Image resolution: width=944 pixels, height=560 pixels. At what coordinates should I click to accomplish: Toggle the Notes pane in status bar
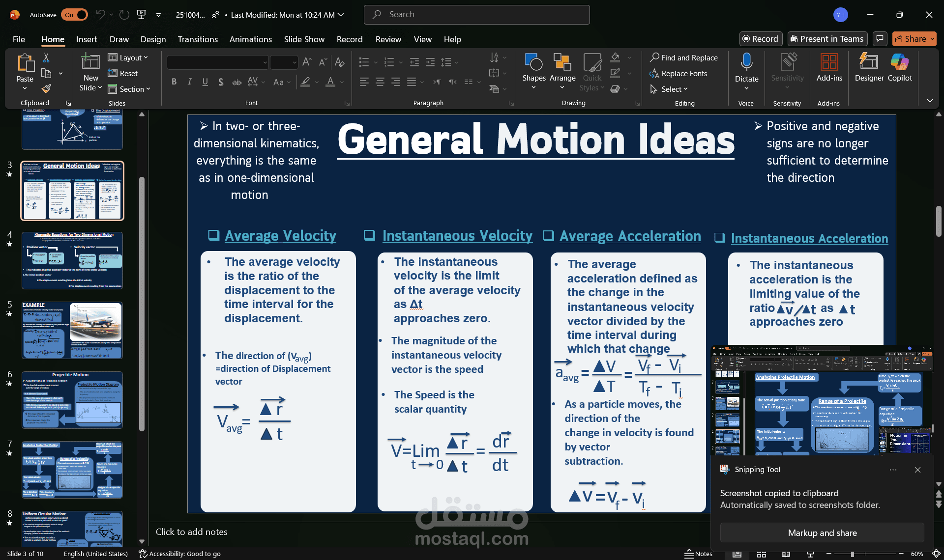[x=698, y=554]
